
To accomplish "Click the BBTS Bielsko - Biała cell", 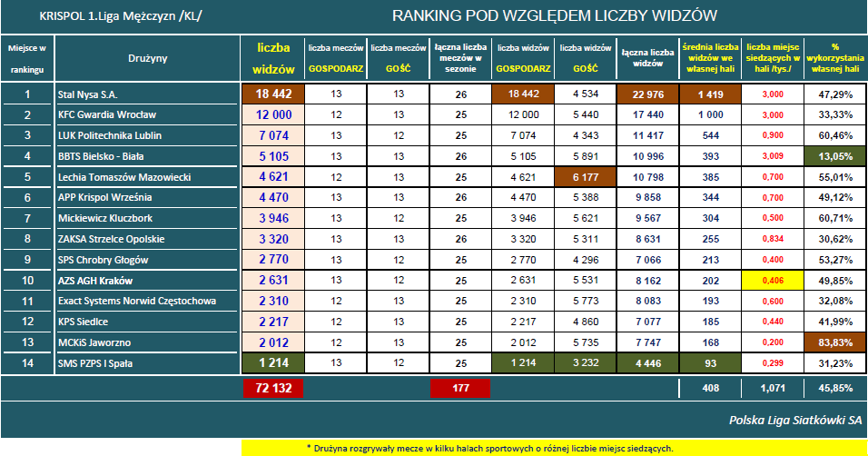I will coord(101,156).
